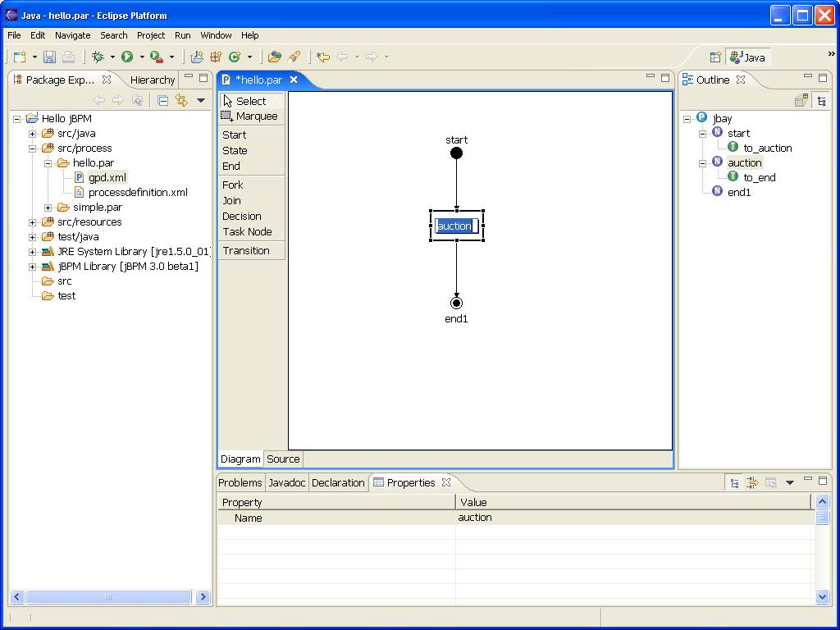Open the Window menu

point(216,35)
